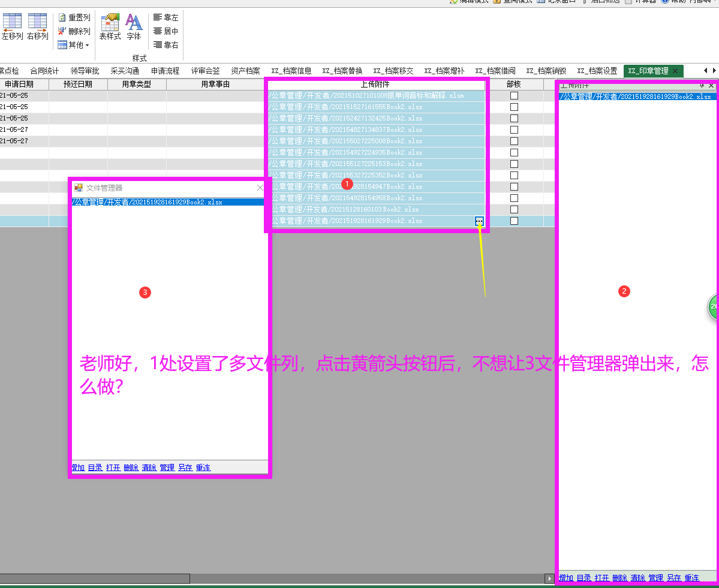719x588 pixels.
Task: Open the 字体 font tool
Action: click(134, 22)
